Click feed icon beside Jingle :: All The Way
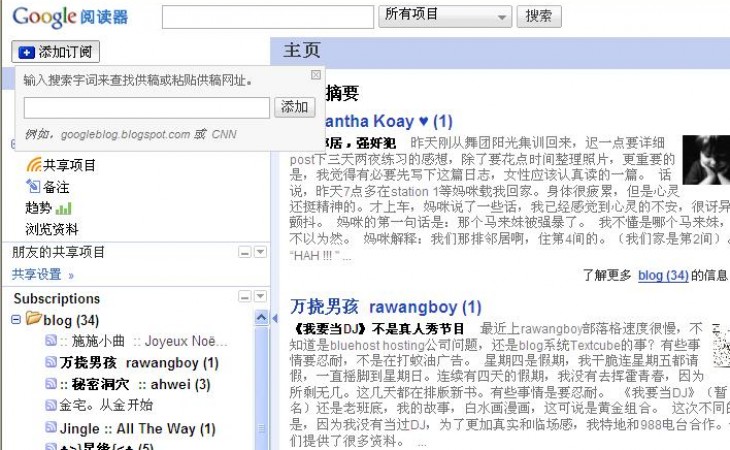This screenshot has height=450, width=730. pos(51,427)
